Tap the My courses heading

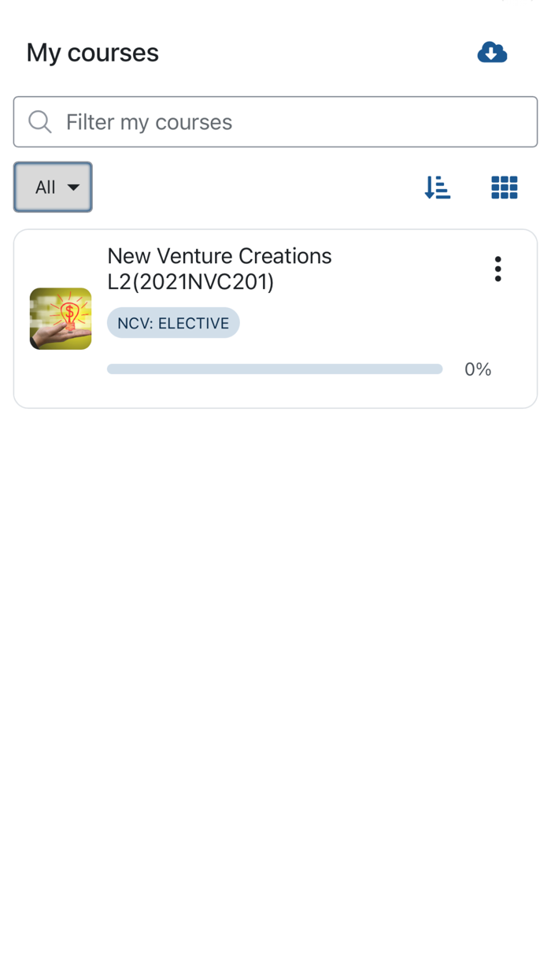(x=92, y=53)
